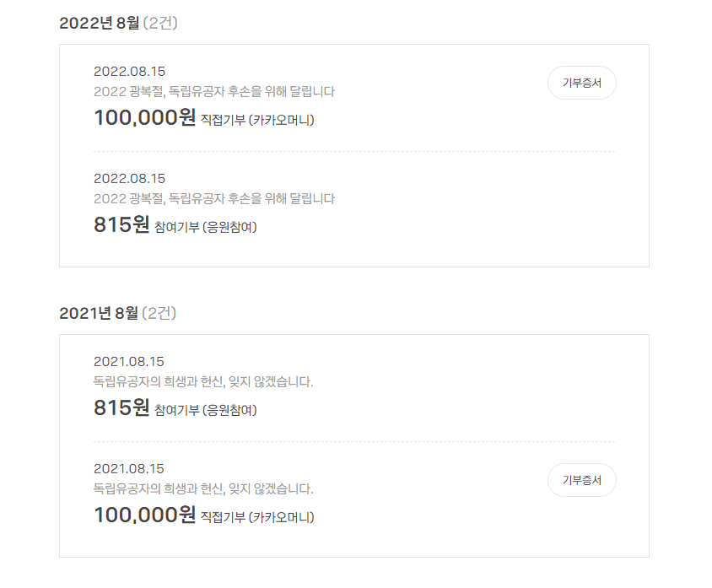Click 참여기부 (응원참여) label in 2022 section
Image resolution: width=712 pixels, height=588 pixels.
(206, 227)
